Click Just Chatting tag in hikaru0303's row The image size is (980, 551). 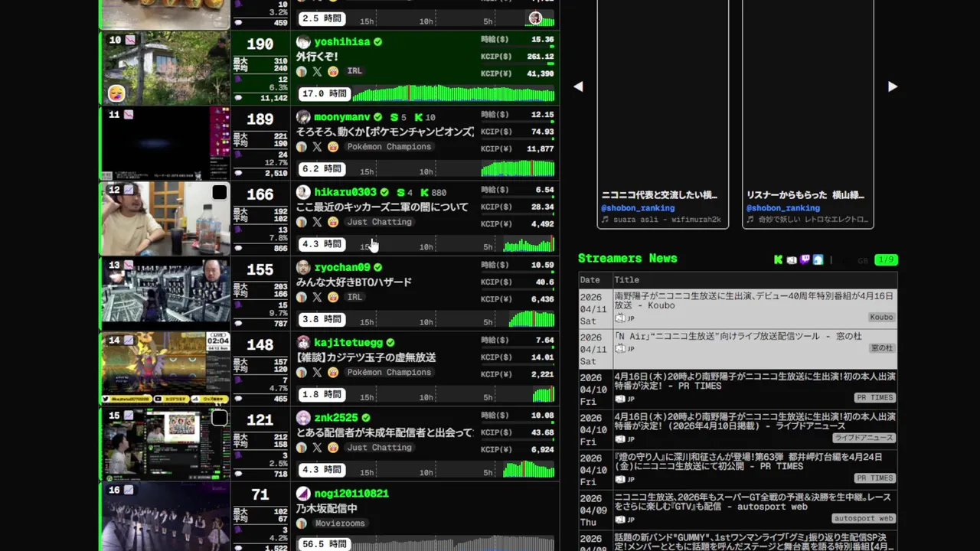tap(380, 222)
